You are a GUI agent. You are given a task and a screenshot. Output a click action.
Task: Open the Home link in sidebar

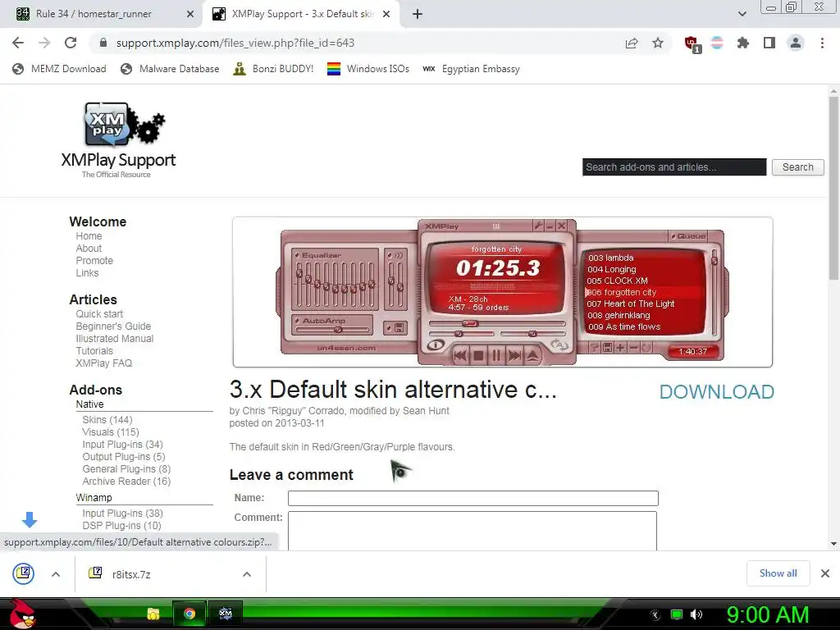coord(89,236)
